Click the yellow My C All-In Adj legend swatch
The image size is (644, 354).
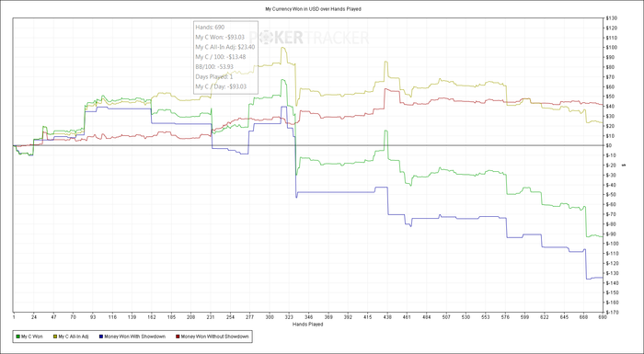[x=54, y=337]
